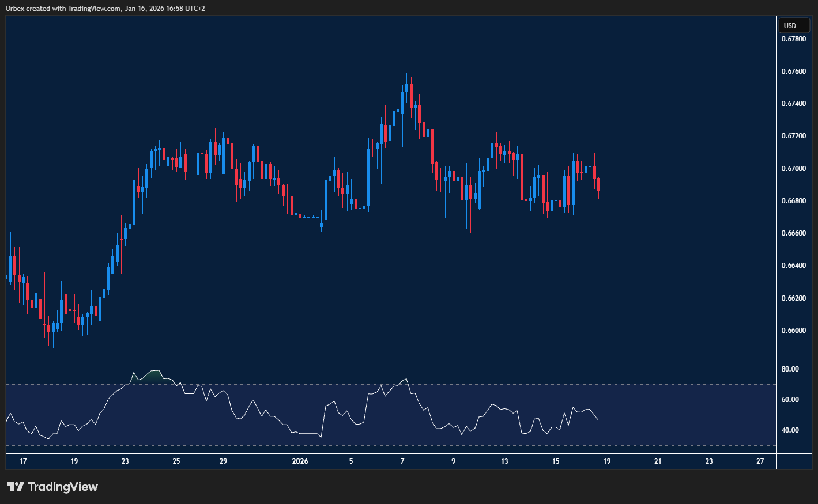Click the 27 date label on time axis

[x=760, y=461]
